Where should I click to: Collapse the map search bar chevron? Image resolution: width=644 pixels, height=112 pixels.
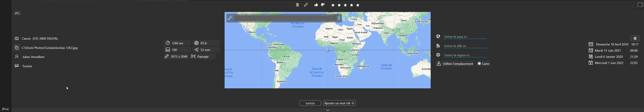[339, 18]
